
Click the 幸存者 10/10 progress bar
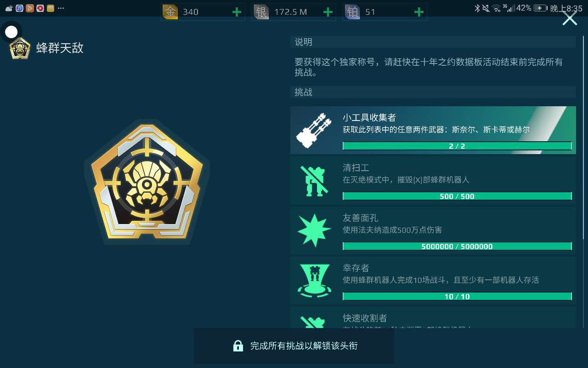tap(457, 296)
